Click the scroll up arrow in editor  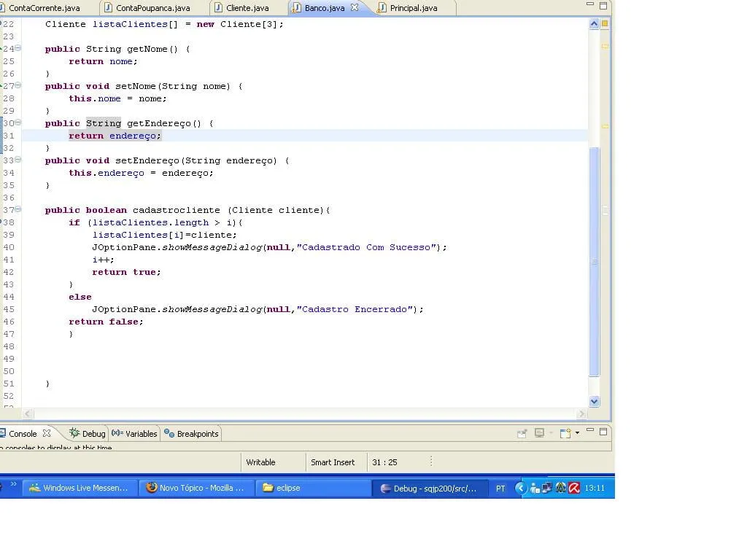[594, 24]
